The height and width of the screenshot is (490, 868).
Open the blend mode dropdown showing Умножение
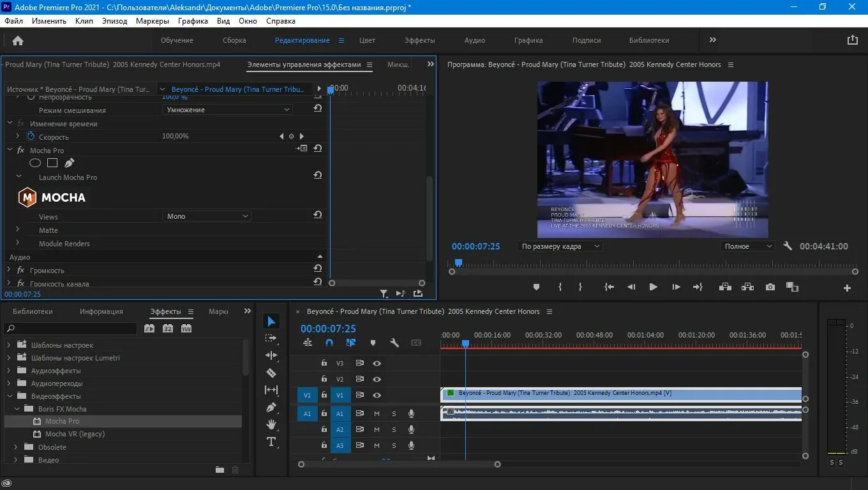pos(227,110)
